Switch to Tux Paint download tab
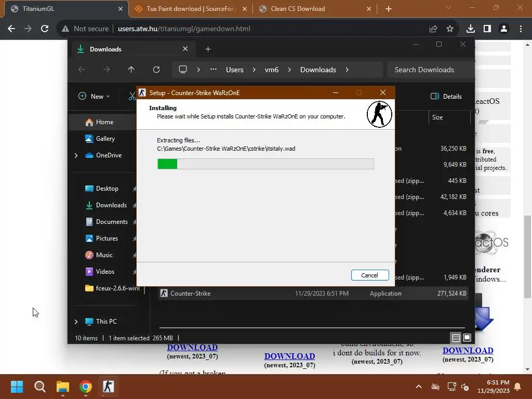Image resolution: width=532 pixels, height=399 pixels. click(191, 9)
